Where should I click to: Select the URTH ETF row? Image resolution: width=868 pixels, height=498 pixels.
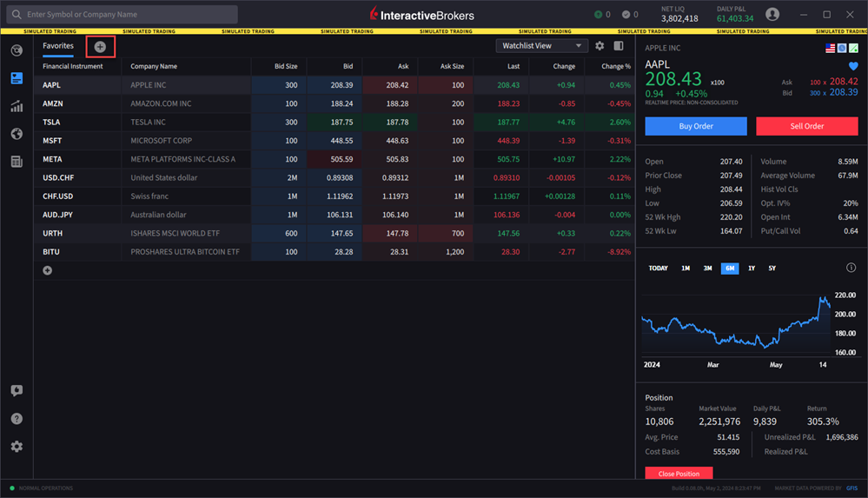pos(335,233)
